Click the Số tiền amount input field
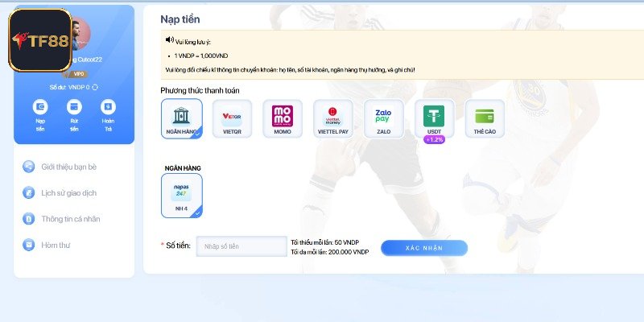644x322 pixels. [242, 246]
